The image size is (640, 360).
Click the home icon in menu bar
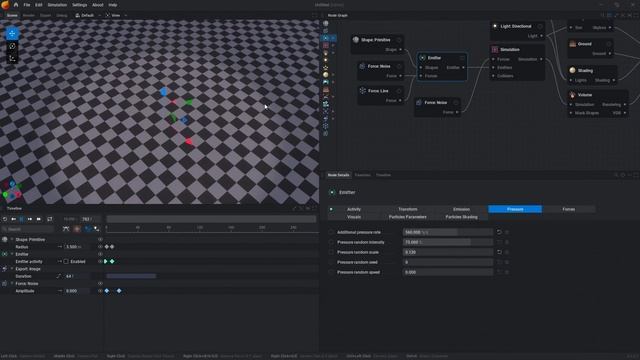pos(16,5)
